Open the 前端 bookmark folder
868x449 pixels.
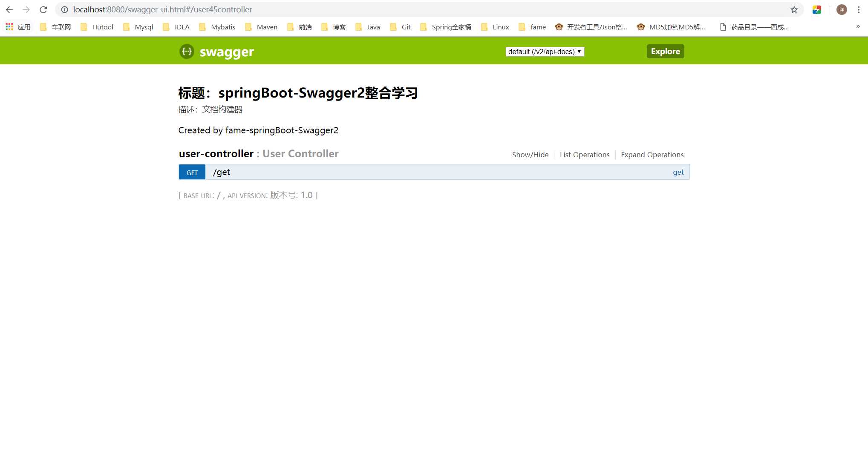click(300, 27)
